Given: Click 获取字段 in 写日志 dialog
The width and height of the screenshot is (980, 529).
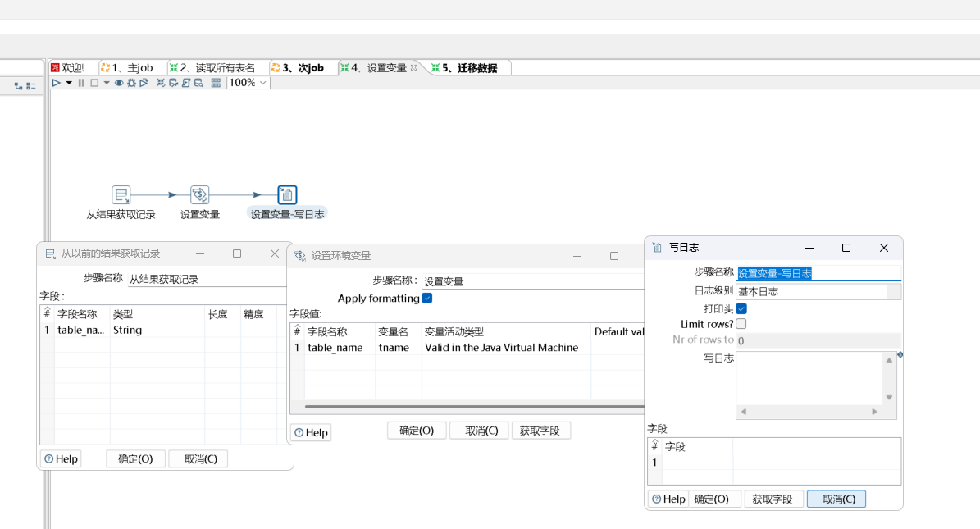Looking at the screenshot, I should coord(773,499).
